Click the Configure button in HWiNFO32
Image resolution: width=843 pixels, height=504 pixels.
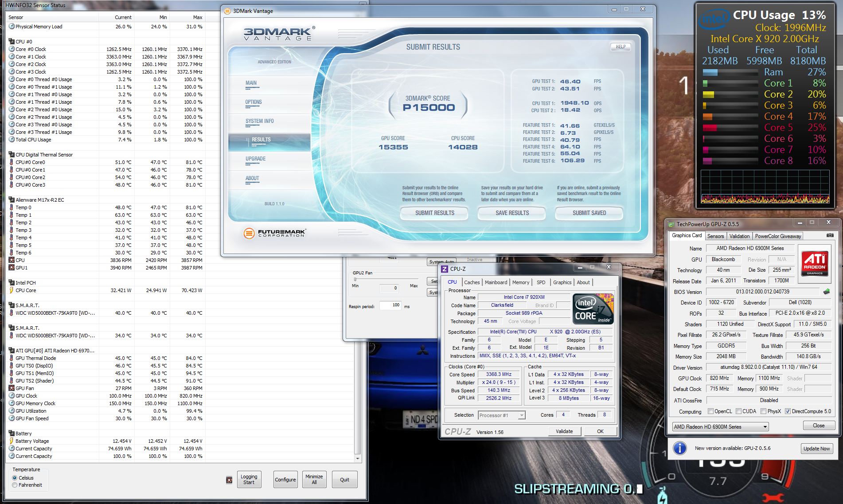(285, 480)
